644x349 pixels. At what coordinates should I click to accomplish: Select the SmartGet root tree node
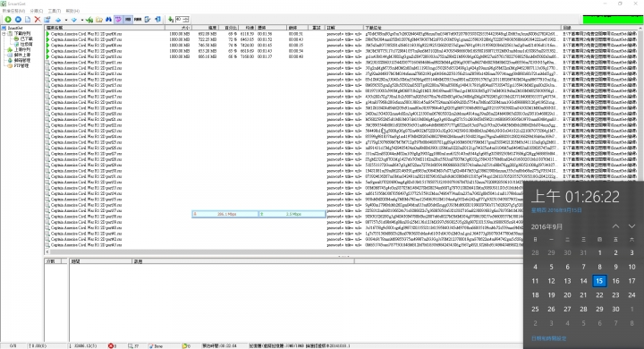[15, 28]
